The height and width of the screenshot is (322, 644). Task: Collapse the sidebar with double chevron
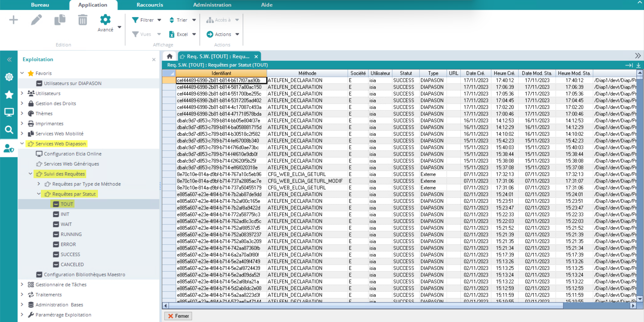click(x=9, y=59)
